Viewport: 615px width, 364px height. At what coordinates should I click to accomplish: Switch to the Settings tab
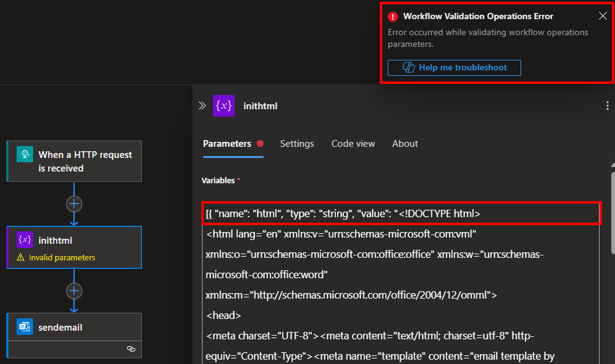coord(297,144)
